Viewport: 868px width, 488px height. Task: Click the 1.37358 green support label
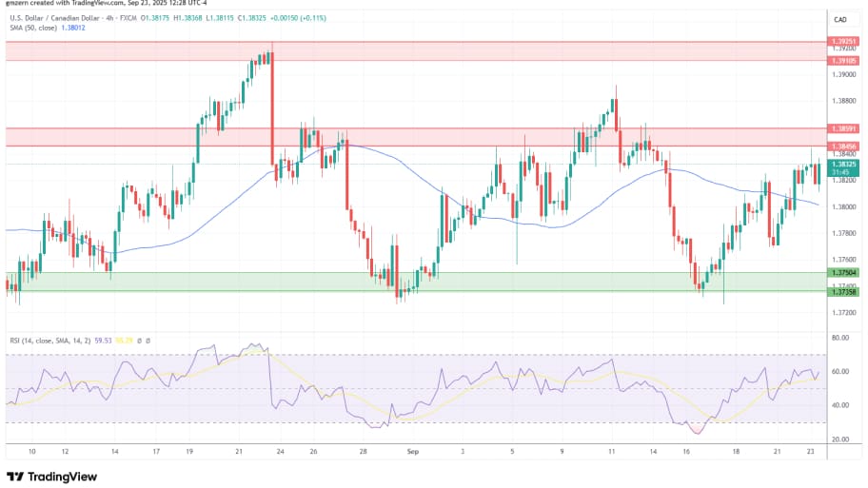[841, 291]
